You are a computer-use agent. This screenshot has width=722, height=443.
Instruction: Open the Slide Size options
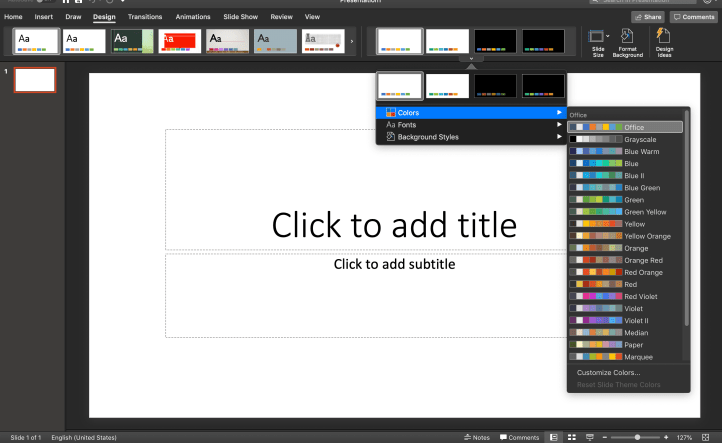[x=598, y=42]
